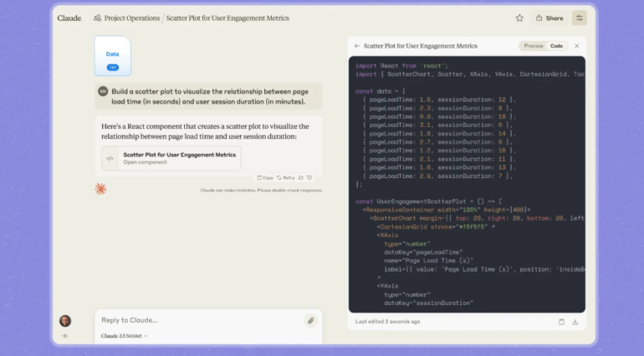Close the artifact panel
Viewport: 644px width, 356px height.
click(x=576, y=46)
